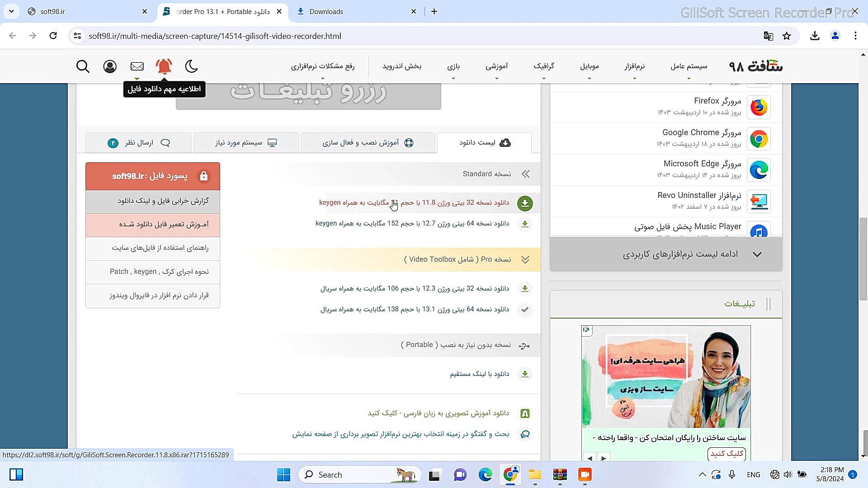Open the بازی menu dropdown
Image resolution: width=868 pixels, height=488 pixels.
pos(453,66)
